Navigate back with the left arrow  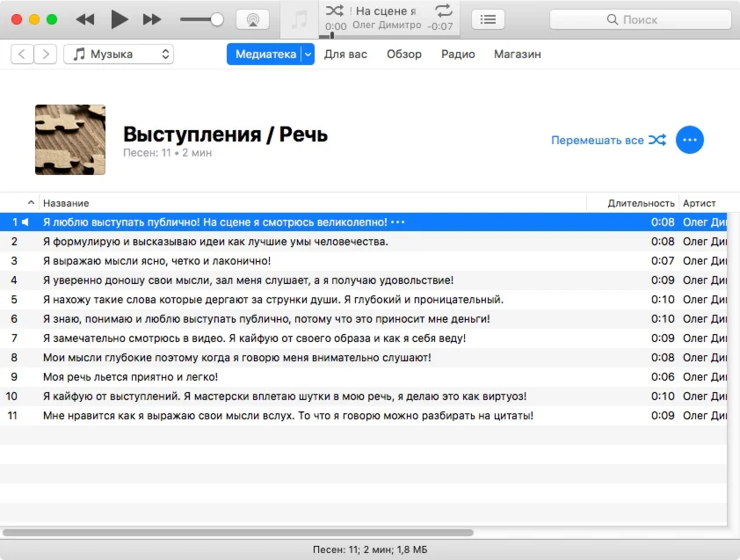[23, 55]
